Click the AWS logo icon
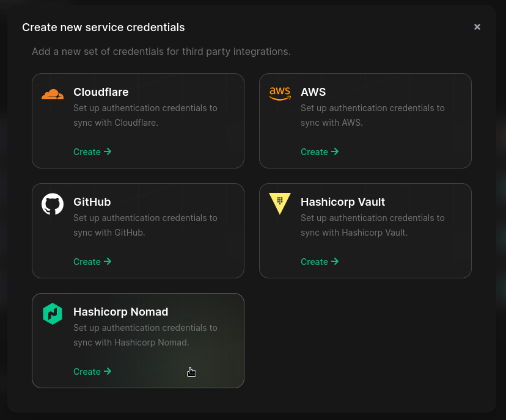Image resolution: width=506 pixels, height=420 pixels. (x=280, y=93)
